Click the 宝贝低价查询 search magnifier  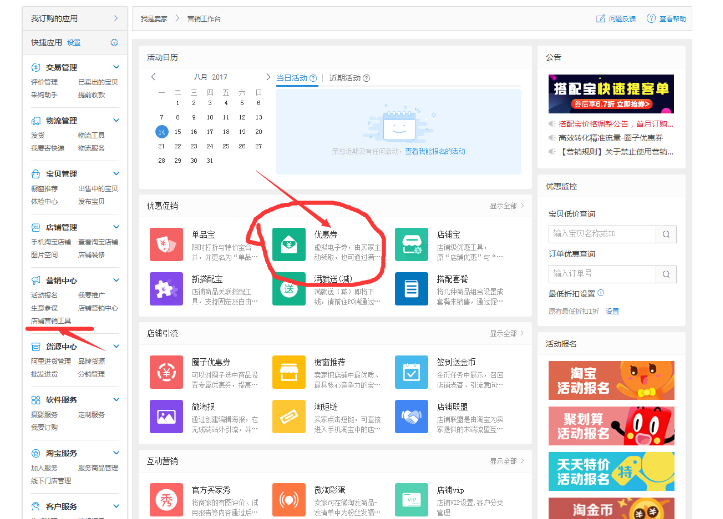coord(666,234)
